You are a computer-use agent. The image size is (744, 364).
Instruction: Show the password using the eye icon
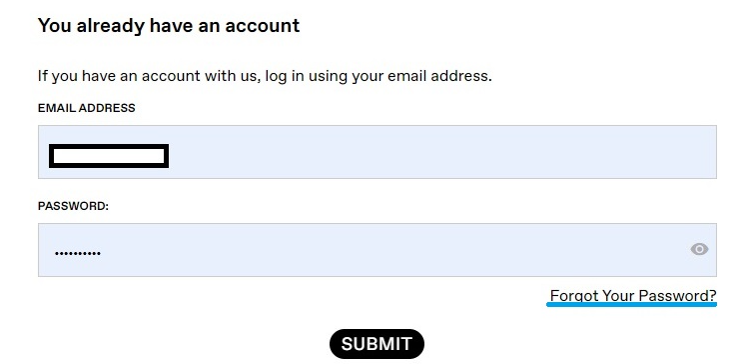(699, 249)
